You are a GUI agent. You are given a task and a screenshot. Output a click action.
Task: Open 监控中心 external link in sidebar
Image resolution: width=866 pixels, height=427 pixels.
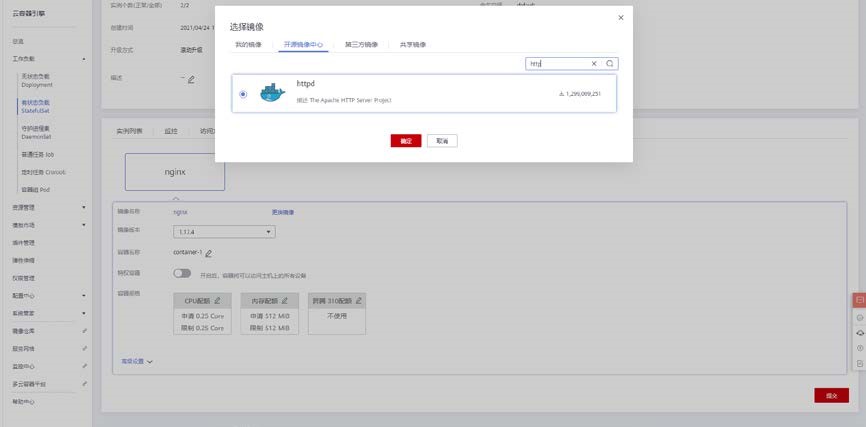tap(49, 366)
